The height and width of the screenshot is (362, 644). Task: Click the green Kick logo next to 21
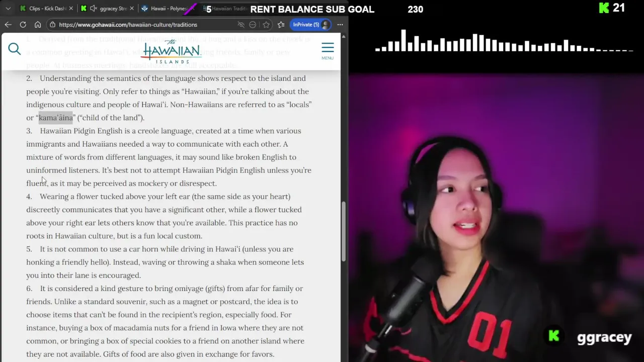click(604, 8)
